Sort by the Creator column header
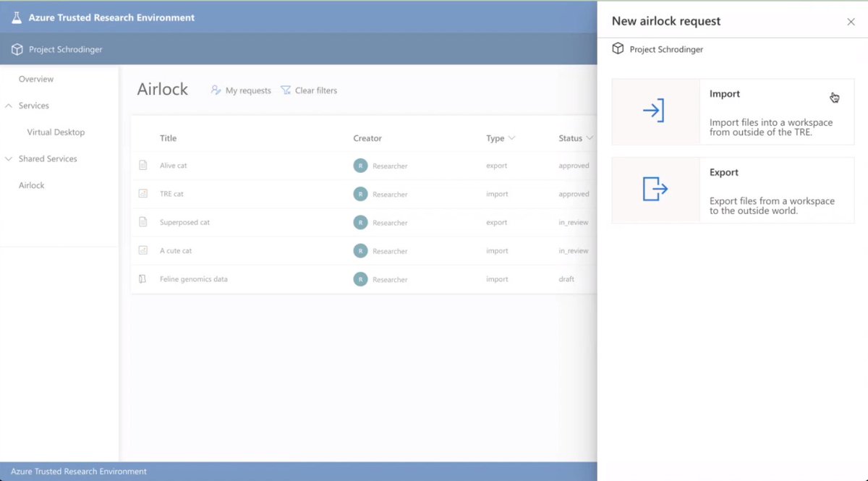 point(367,138)
